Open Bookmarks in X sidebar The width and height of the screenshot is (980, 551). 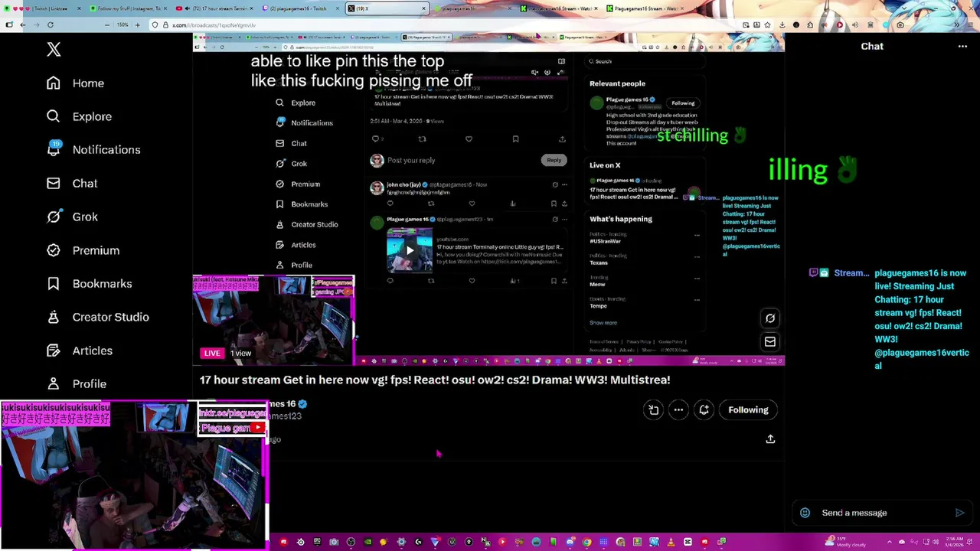tap(89, 284)
